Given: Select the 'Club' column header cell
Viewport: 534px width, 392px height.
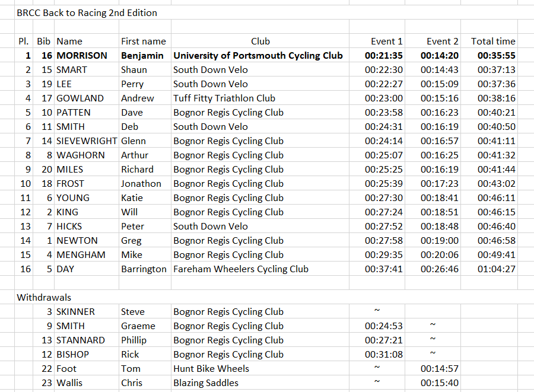Looking at the screenshot, I should click(260, 41).
